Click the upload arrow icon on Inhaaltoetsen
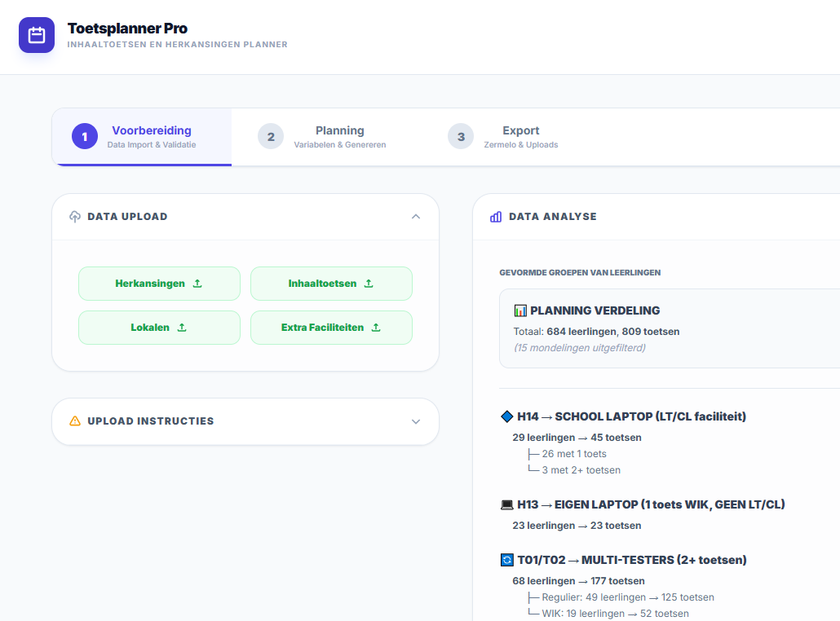 pyautogui.click(x=369, y=283)
